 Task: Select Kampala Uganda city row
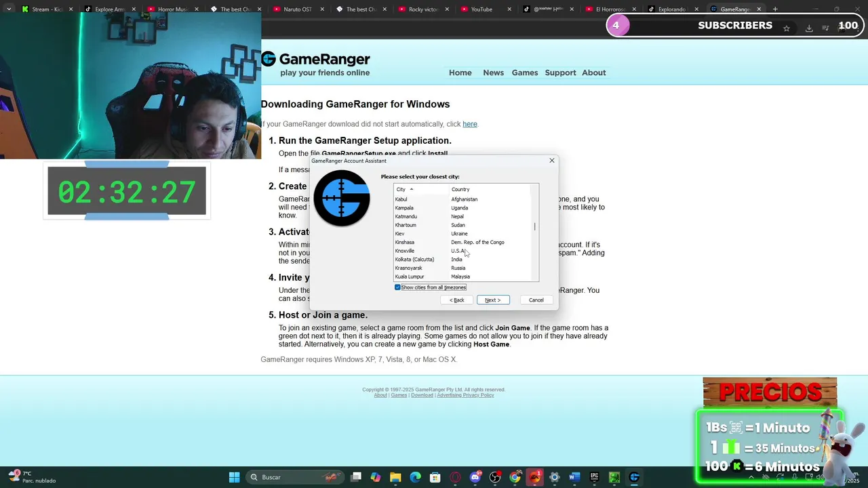coord(463,208)
